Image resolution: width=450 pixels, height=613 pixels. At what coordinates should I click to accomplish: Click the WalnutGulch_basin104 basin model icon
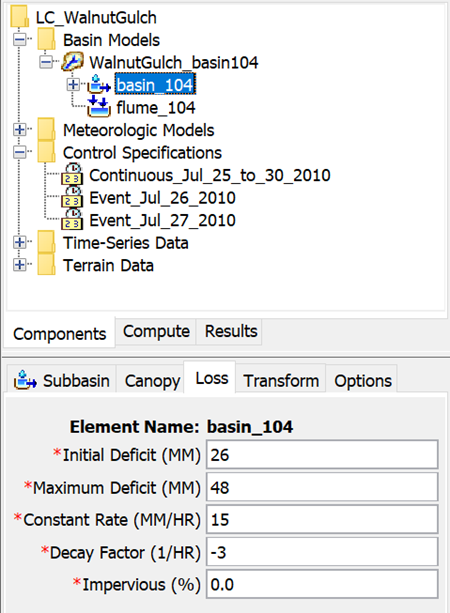tap(73, 62)
